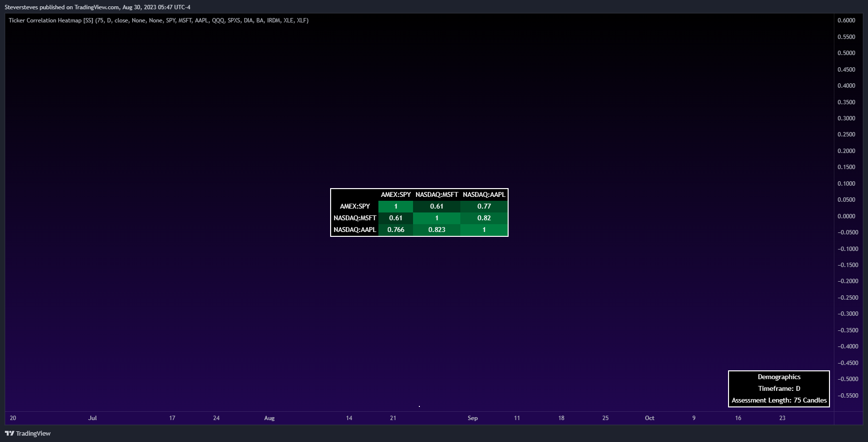Click the Steversteves published header text
868x442 pixels.
(x=98, y=7)
